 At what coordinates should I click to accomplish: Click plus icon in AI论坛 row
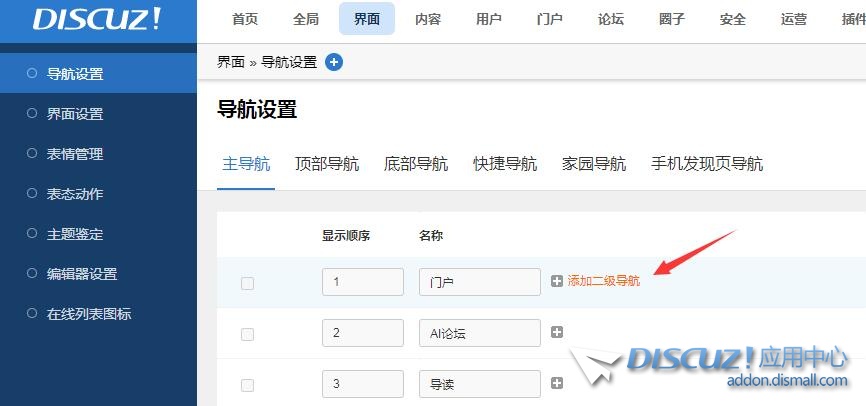tap(557, 333)
